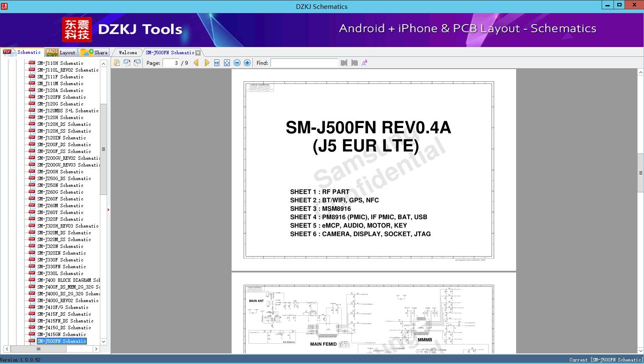Collapse side panel with red splitter arrow
The image size is (644, 364).
[x=108, y=209]
